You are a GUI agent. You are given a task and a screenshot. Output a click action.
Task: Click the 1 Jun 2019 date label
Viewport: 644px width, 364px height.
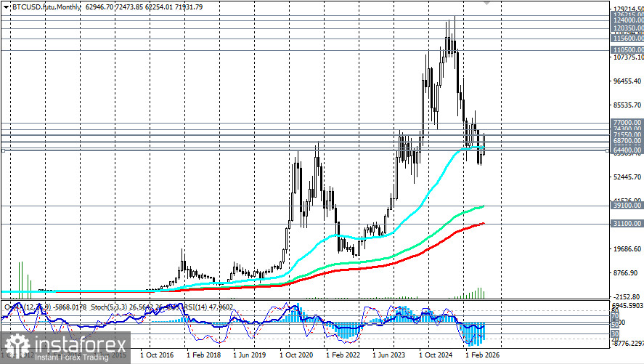coord(250,355)
